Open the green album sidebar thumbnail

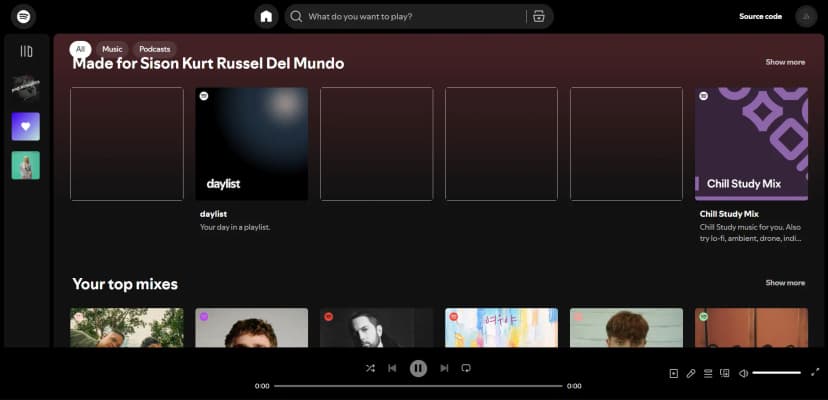[x=26, y=165]
